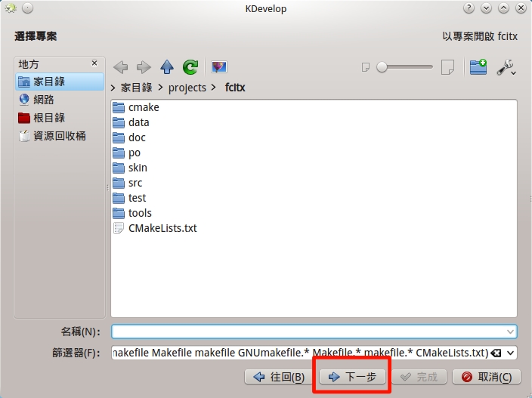Expand the arrow before fcitx breadcrumb
532x398 pixels.
[214, 88]
